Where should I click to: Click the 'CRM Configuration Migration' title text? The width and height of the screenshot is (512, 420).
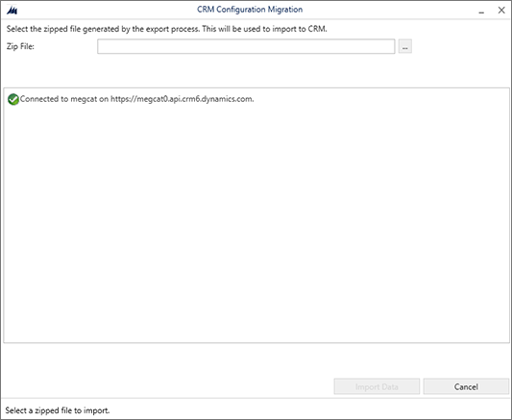coord(250,10)
